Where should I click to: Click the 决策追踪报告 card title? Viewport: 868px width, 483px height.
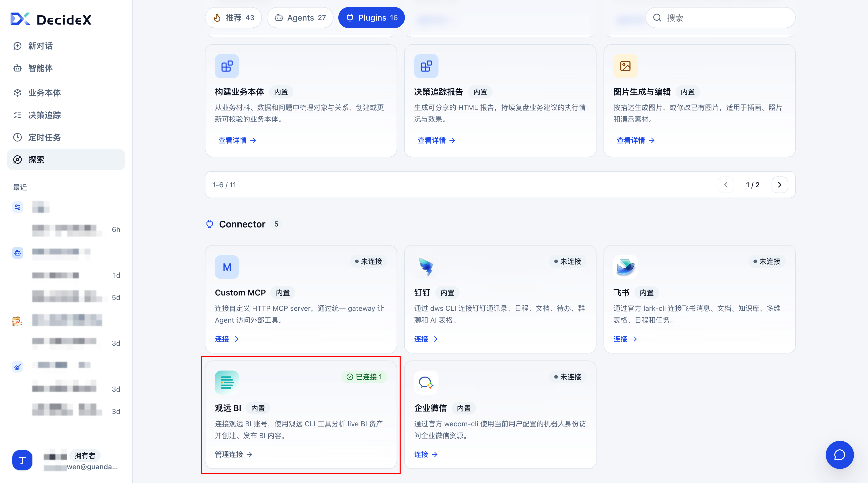click(438, 92)
